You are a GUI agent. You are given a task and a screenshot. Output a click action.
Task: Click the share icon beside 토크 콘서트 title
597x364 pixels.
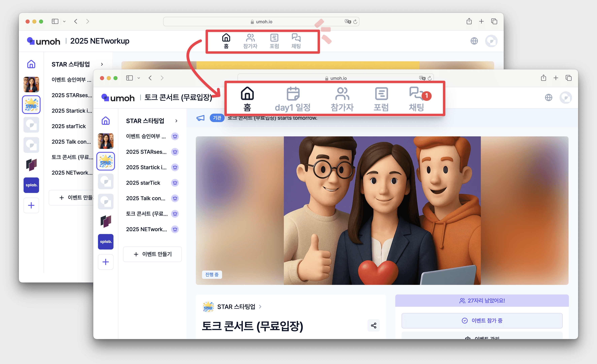[x=373, y=325]
